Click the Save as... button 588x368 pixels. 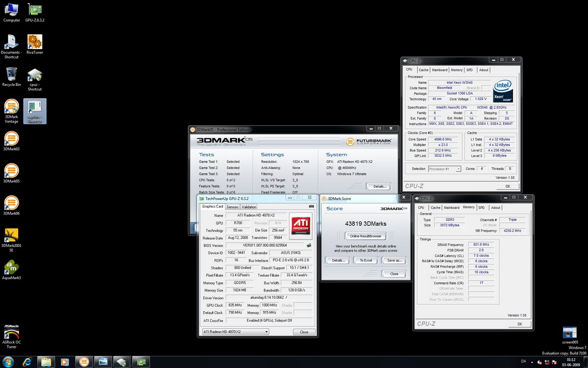394,261
